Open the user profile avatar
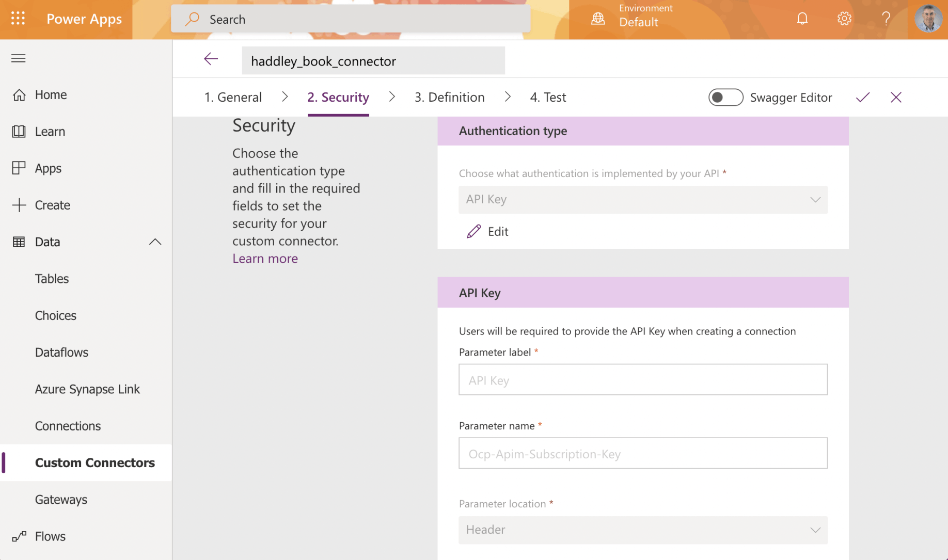 coord(928,19)
